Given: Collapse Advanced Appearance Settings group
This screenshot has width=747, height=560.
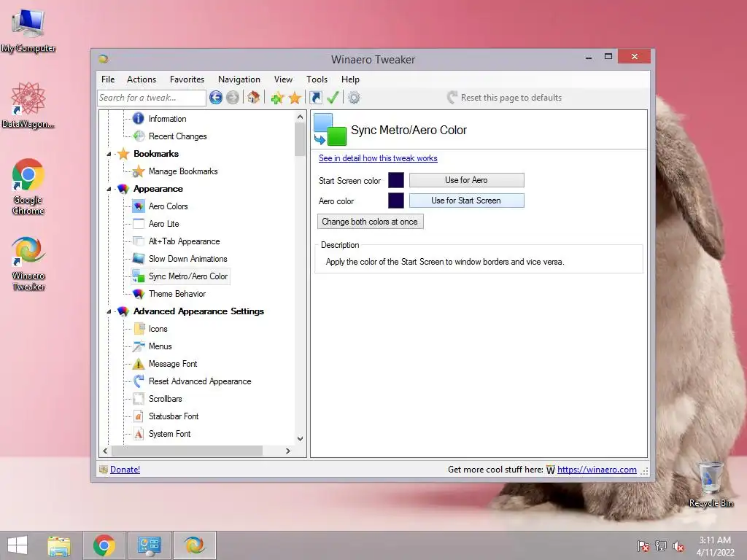Looking at the screenshot, I should tap(109, 311).
